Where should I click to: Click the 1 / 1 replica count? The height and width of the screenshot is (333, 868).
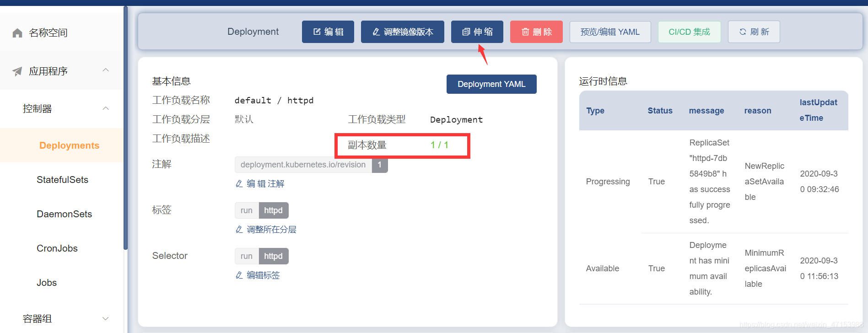click(439, 145)
